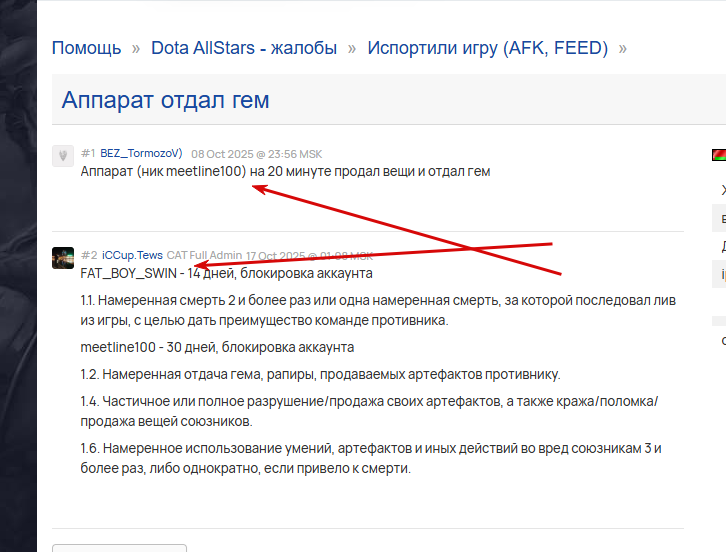The height and width of the screenshot is (552, 726).
Task: Click rule 1.2. Намеренная отдача гема text
Action: tap(320, 374)
